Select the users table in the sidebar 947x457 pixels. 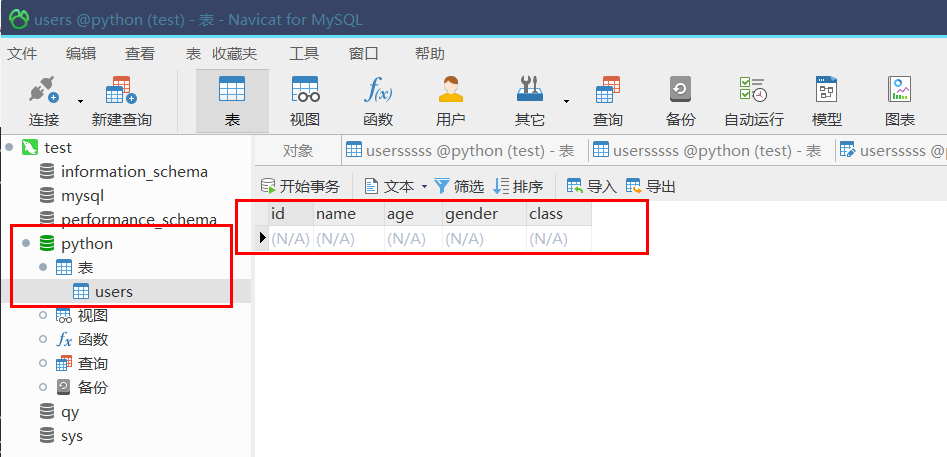113,292
